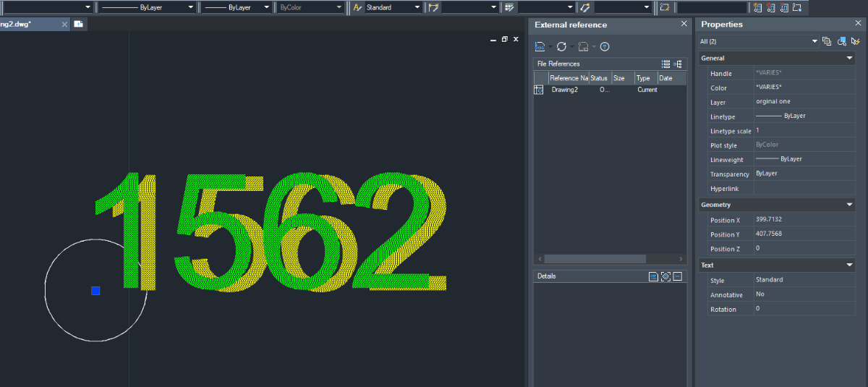Click the Linetype ByLayer property value
Viewport: 868px width, 387px height.
coord(804,116)
